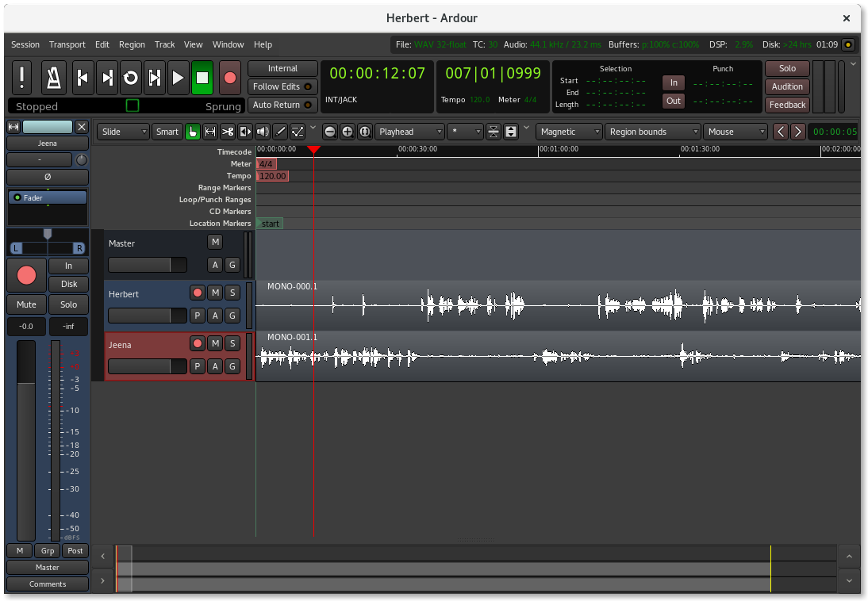
Task: Expand track heights
Action: pos(511,132)
